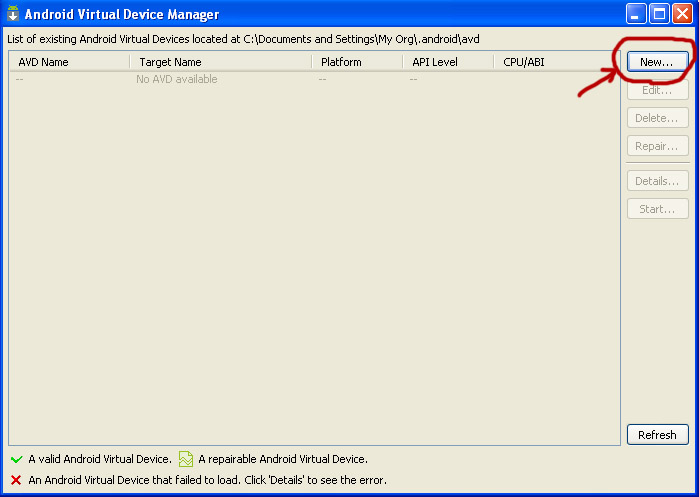This screenshot has width=699, height=497.
Task: Click the repairable Android Virtual Device icon
Action: 185,460
